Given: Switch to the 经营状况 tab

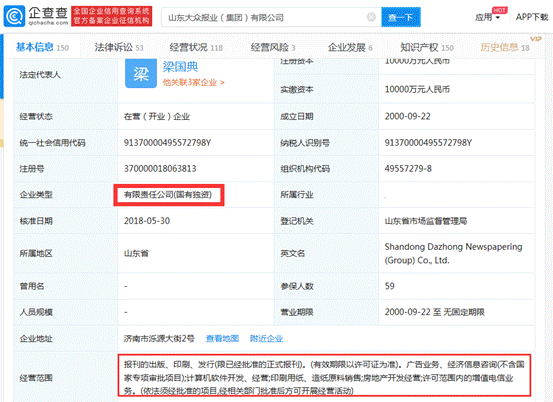Looking at the screenshot, I should click(196, 47).
